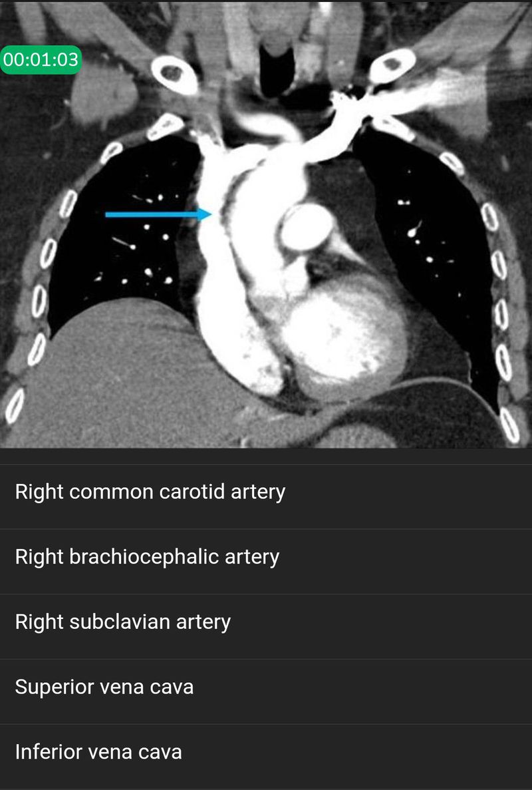The height and width of the screenshot is (790, 532).
Task: Click the dark left lung field
Action: (x=428, y=242)
